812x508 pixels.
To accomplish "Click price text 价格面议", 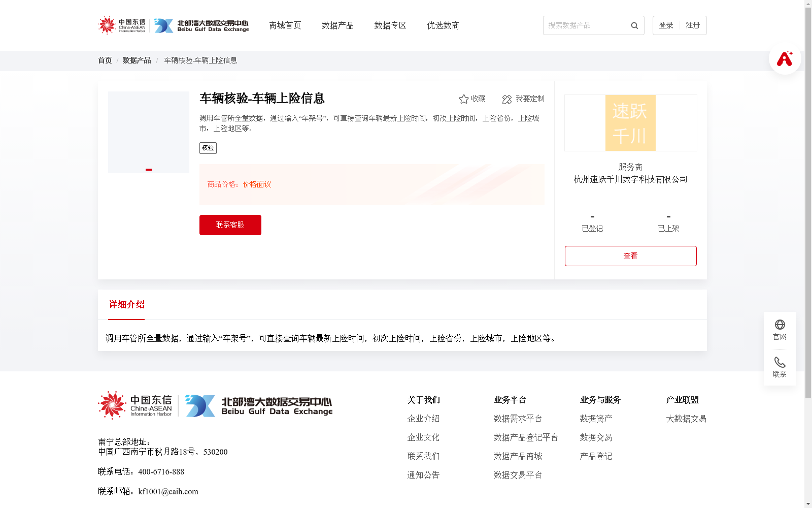I will tap(257, 184).
